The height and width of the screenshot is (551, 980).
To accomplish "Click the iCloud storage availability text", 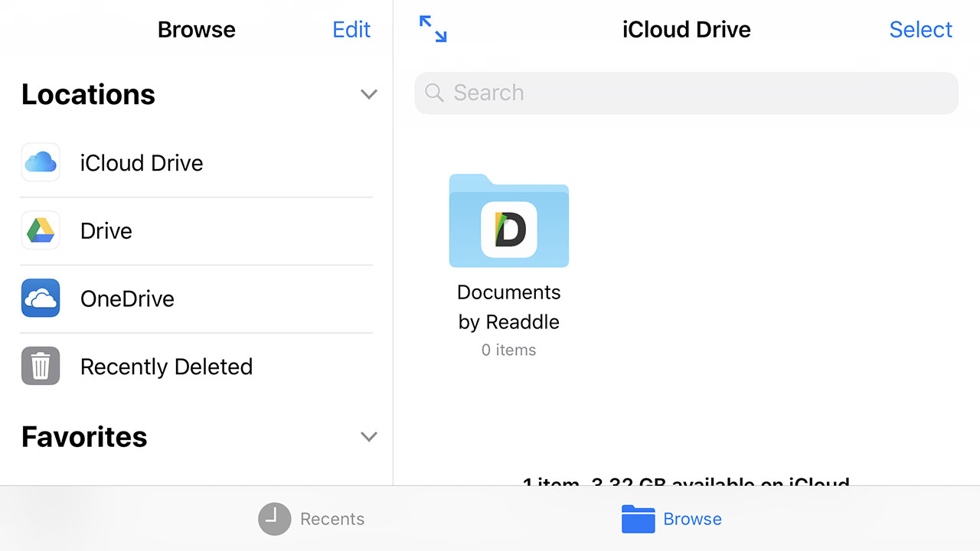I will (x=686, y=484).
